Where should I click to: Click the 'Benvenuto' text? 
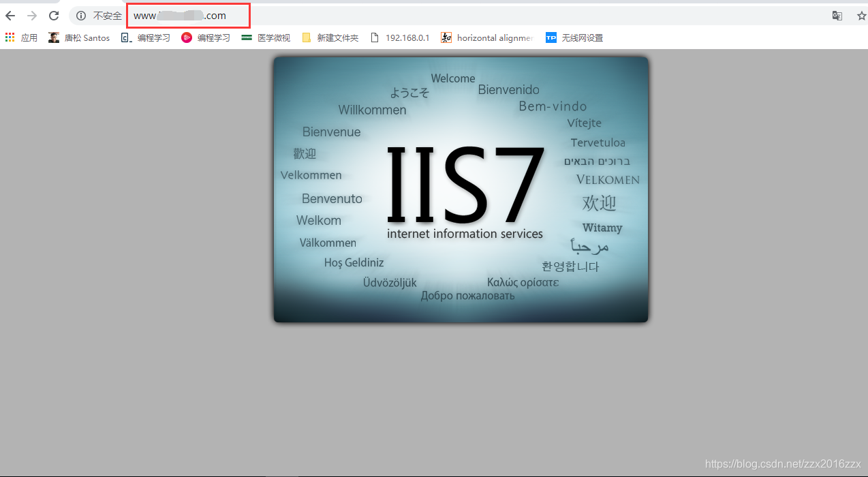click(332, 198)
